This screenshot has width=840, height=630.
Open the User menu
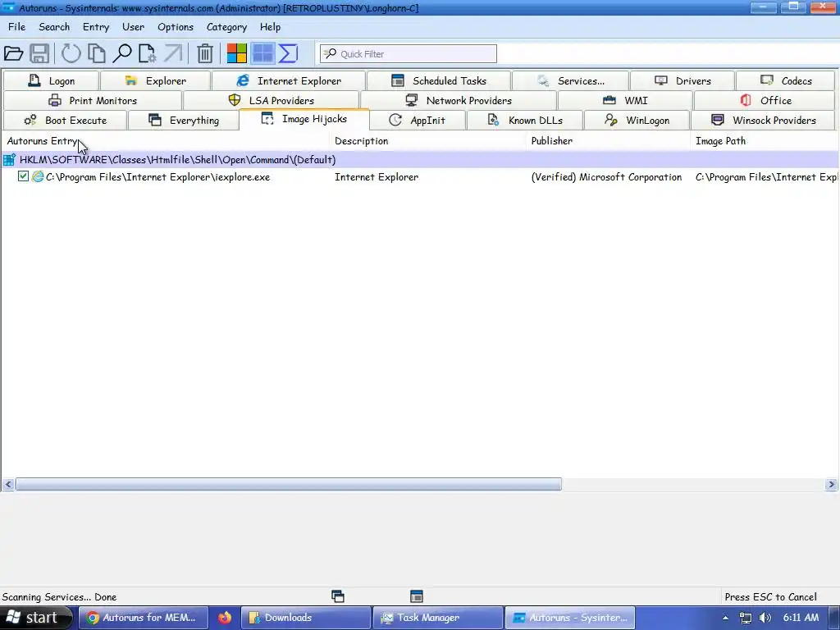point(133,27)
